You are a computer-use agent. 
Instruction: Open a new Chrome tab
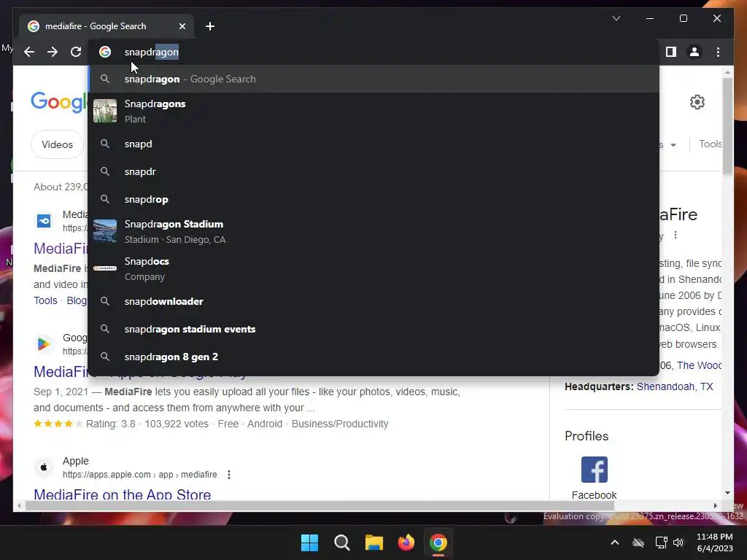pyautogui.click(x=210, y=26)
